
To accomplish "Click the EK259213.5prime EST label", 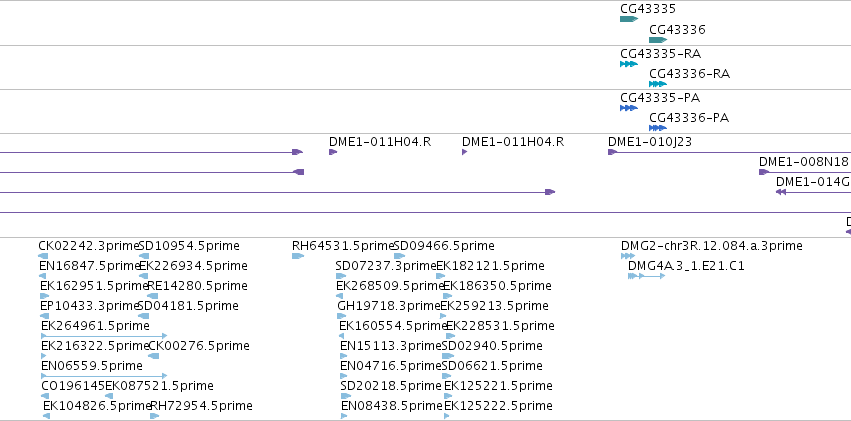I will (494, 306).
